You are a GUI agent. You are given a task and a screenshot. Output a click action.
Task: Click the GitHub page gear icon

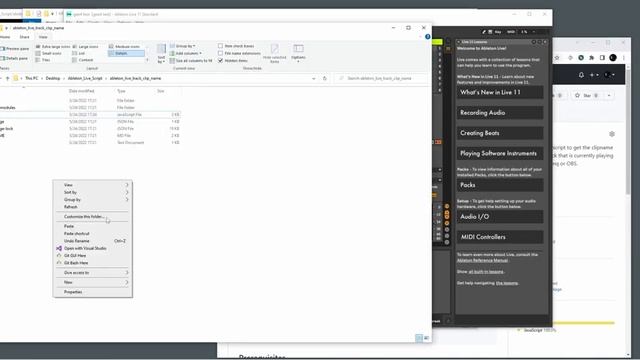[x=611, y=134]
